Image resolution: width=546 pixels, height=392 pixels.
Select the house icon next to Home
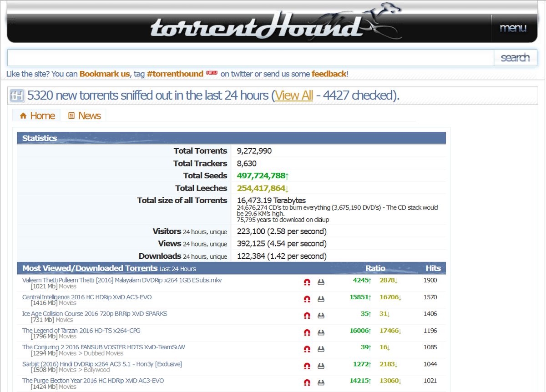pyautogui.click(x=23, y=116)
